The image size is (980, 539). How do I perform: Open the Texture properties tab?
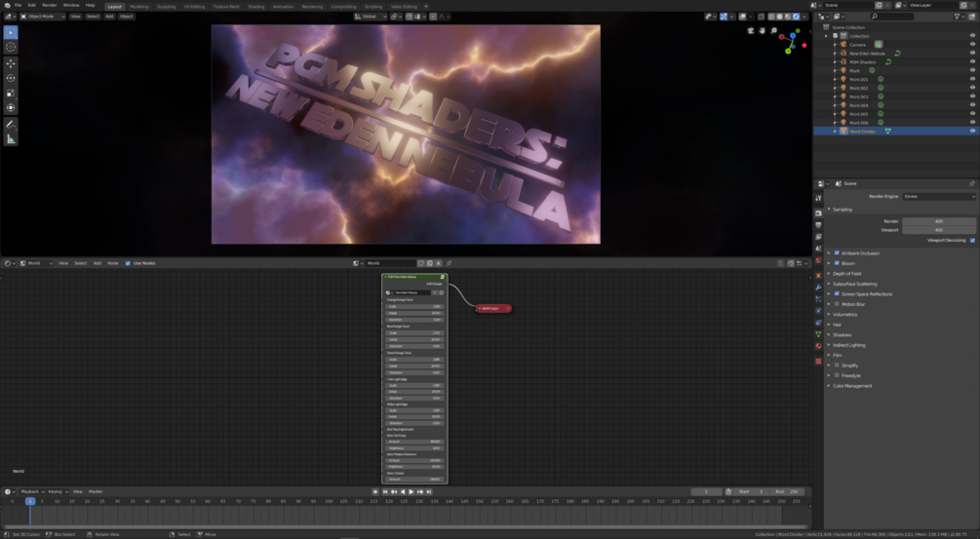818,361
